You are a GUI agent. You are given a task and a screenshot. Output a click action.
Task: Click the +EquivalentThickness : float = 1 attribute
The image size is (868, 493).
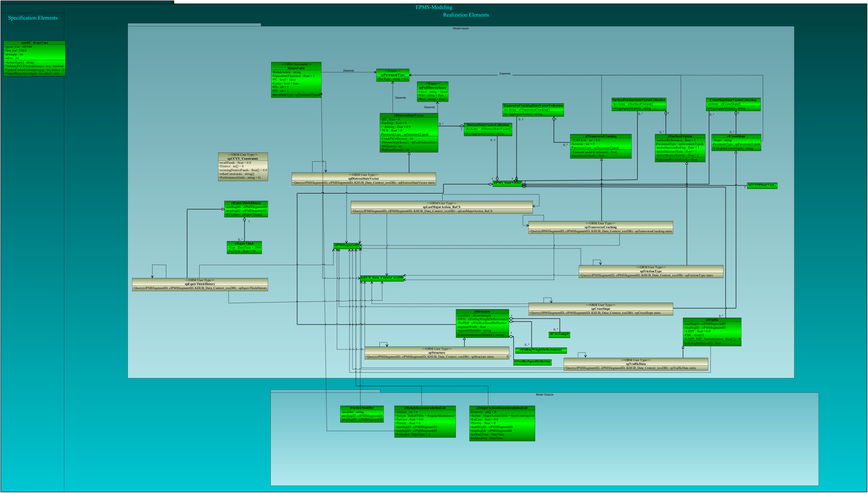click(293, 76)
